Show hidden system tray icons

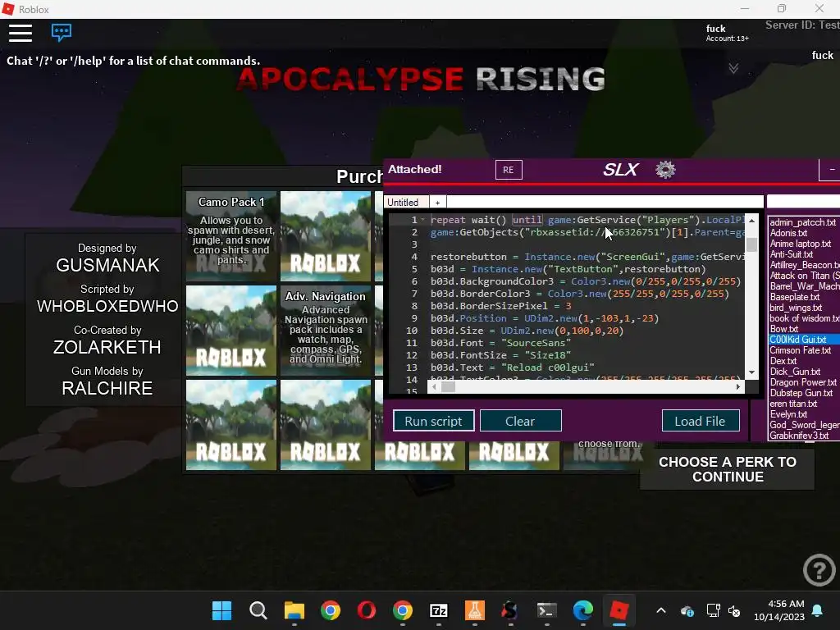[x=661, y=610]
